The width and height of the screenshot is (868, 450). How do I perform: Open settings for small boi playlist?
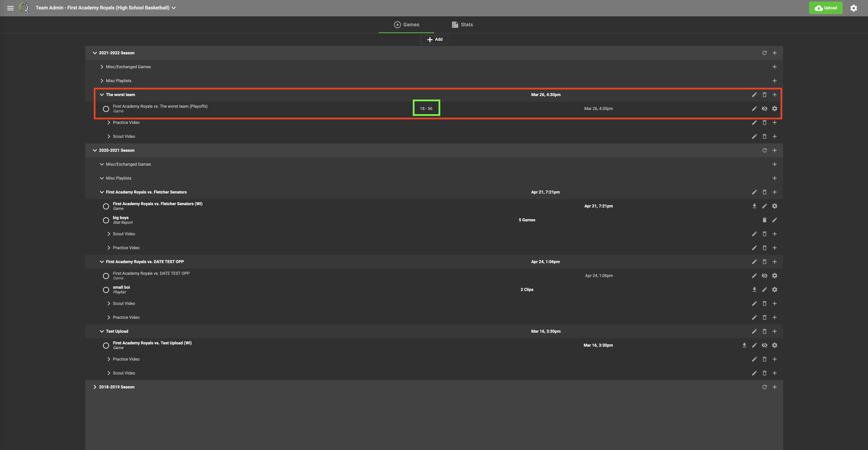[775, 290]
